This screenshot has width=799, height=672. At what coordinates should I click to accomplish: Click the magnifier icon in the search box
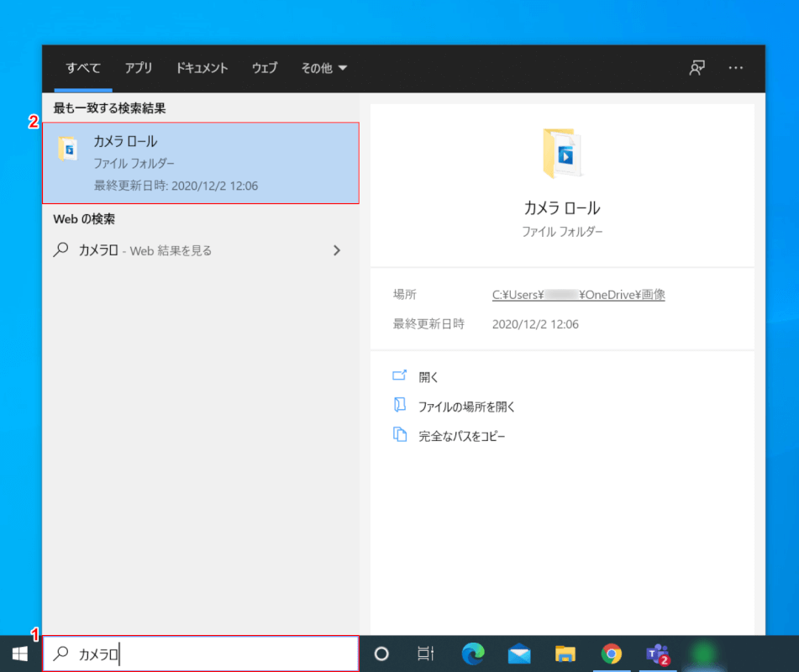(x=61, y=654)
